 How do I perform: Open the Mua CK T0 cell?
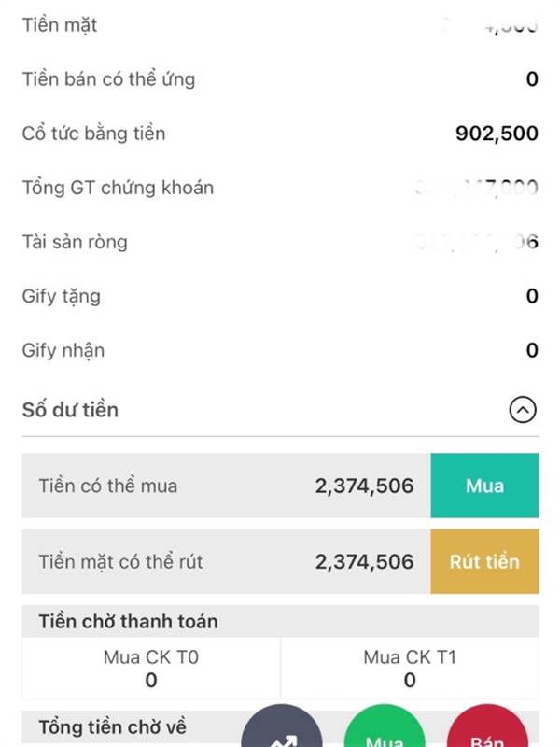[151, 669]
